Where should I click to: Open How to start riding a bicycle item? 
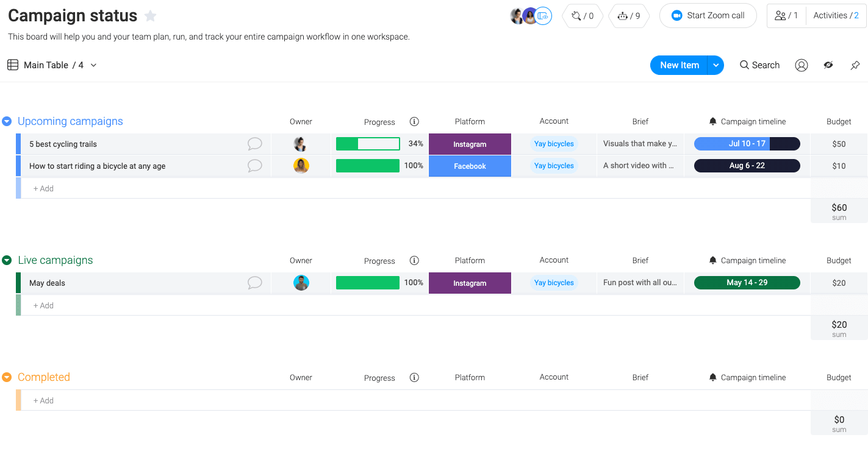(98, 166)
